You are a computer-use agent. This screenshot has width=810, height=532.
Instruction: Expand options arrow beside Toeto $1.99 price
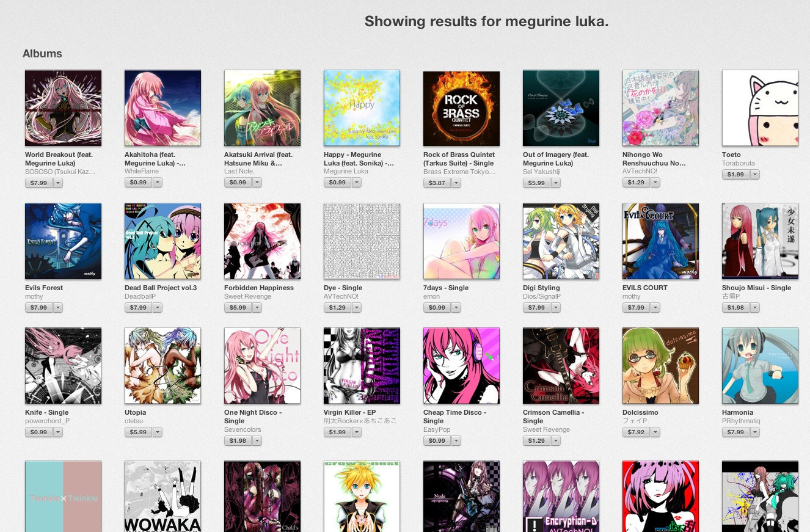coord(755,174)
